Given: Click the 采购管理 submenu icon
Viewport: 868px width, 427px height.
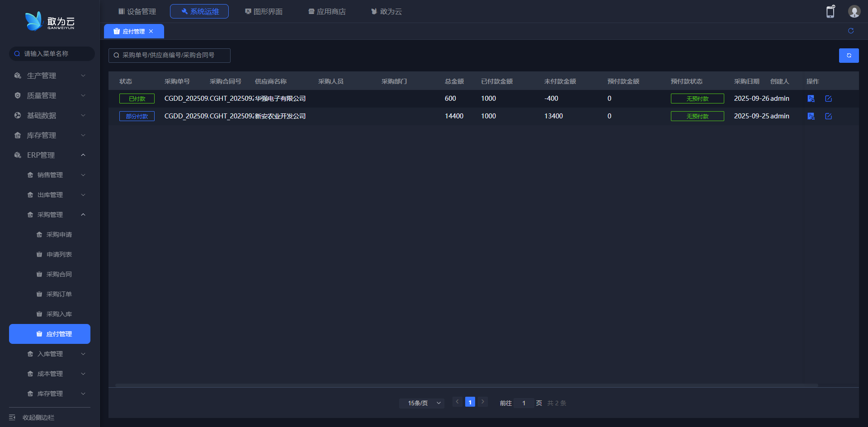Looking at the screenshot, I should point(30,215).
